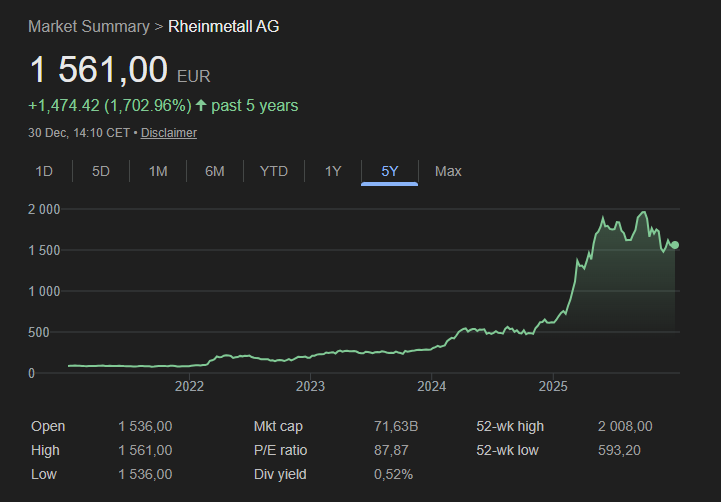Click the Mkt cap value 71,63B

coord(395,427)
